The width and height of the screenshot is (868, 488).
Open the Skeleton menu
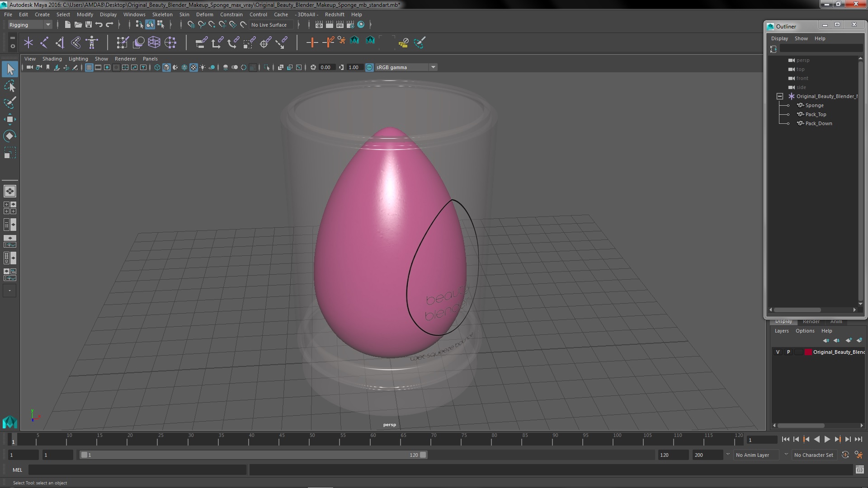click(x=162, y=14)
